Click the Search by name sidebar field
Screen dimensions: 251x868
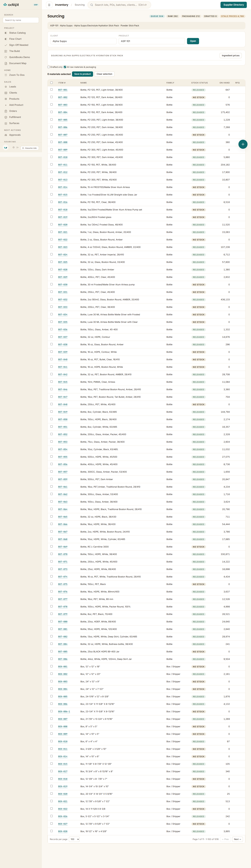click(21, 20)
